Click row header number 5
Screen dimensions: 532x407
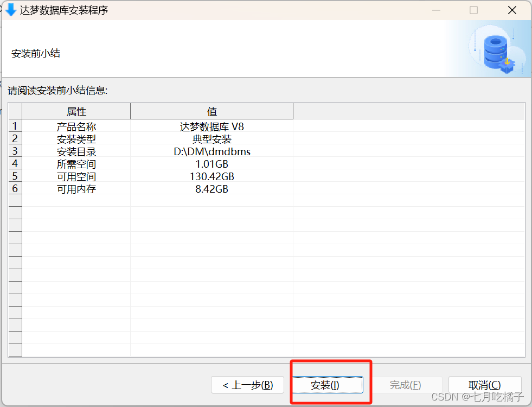point(15,176)
